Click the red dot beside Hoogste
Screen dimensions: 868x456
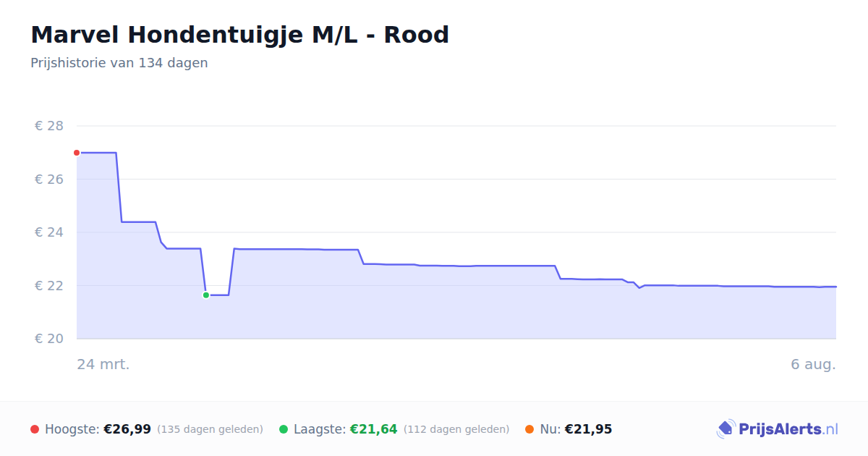(x=35, y=429)
